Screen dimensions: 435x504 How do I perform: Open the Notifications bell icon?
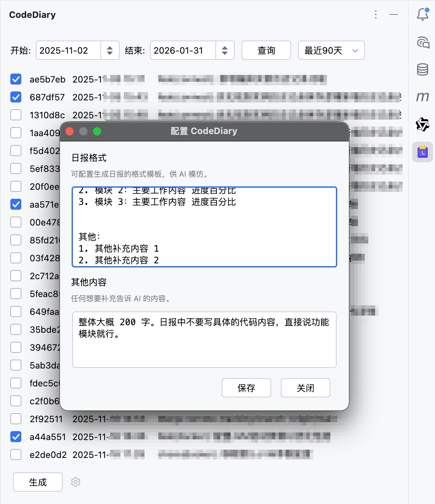coord(423,14)
